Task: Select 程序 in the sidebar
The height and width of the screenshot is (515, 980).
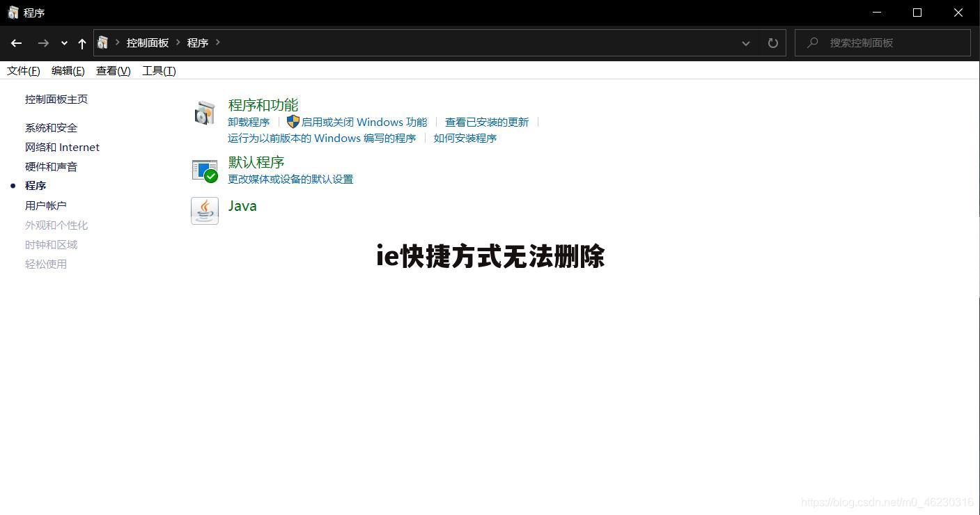Action: point(36,185)
